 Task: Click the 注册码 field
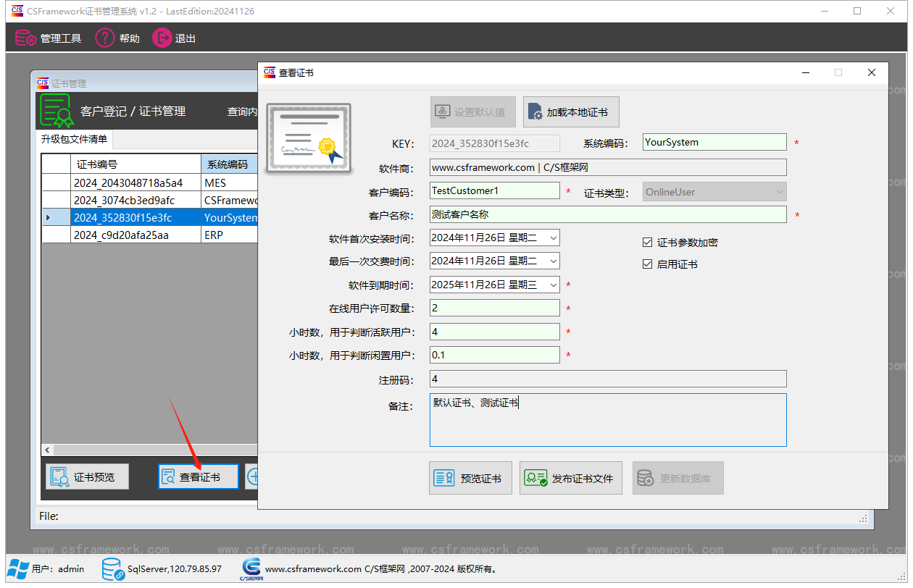pyautogui.click(x=608, y=379)
